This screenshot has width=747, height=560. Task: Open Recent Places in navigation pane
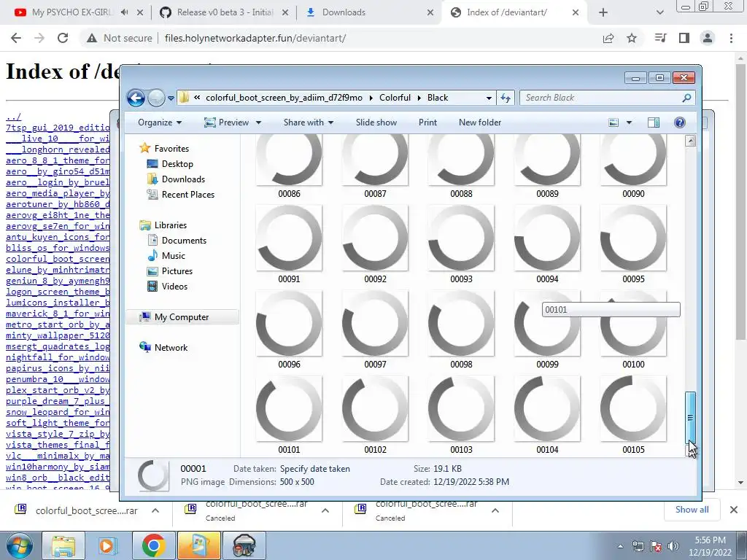pos(188,194)
